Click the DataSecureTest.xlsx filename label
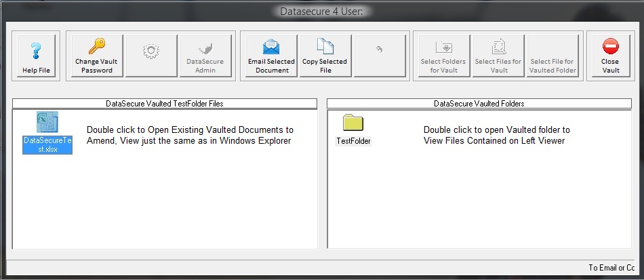 47,144
